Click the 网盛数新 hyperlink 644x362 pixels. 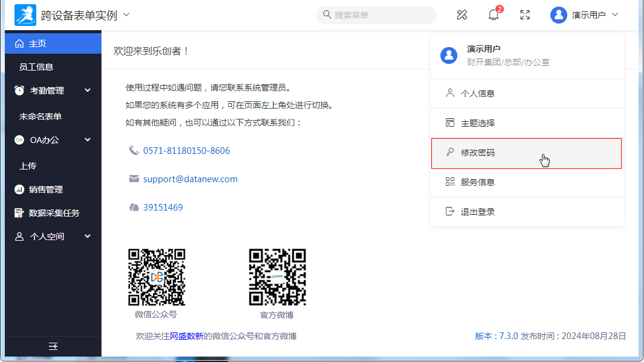[x=187, y=336]
